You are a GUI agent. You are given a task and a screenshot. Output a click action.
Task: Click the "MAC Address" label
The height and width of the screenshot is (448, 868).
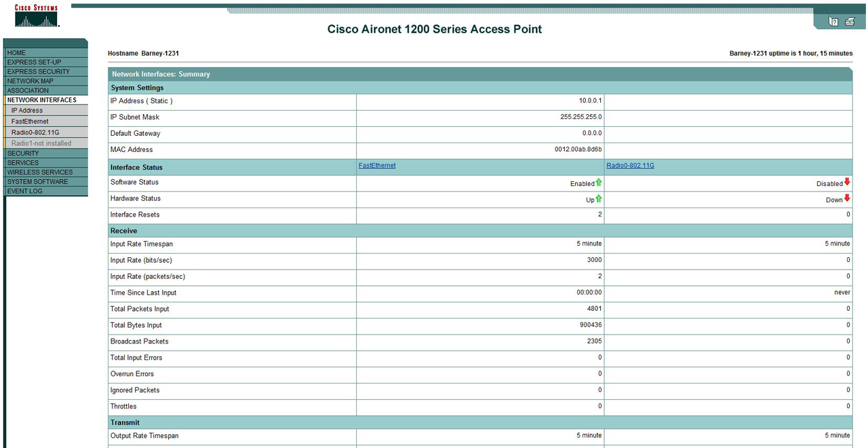click(x=132, y=150)
